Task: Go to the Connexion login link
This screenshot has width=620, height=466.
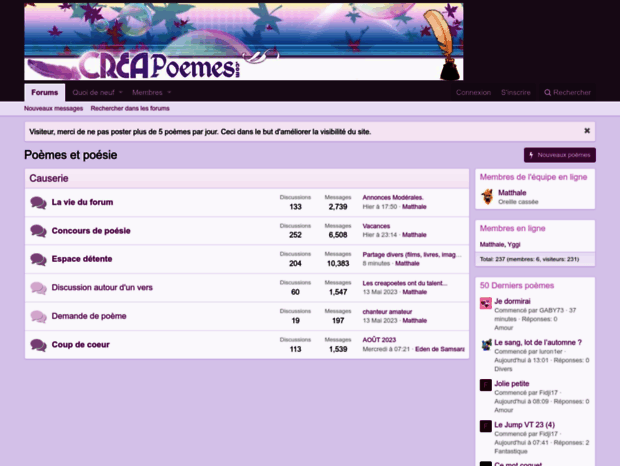Action: 473,92
